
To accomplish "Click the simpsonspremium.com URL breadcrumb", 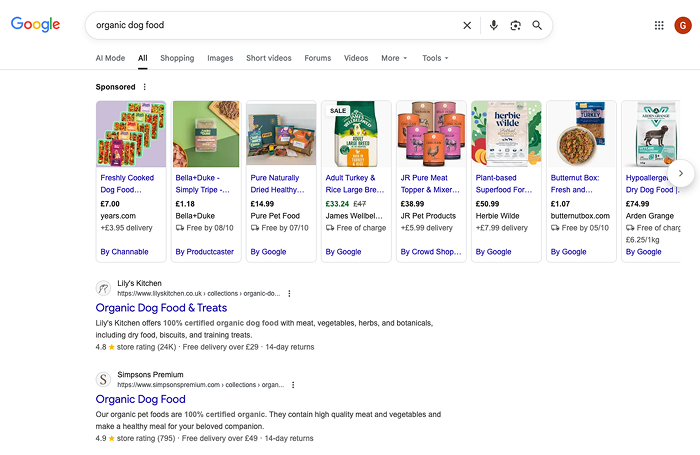I will (x=201, y=385).
